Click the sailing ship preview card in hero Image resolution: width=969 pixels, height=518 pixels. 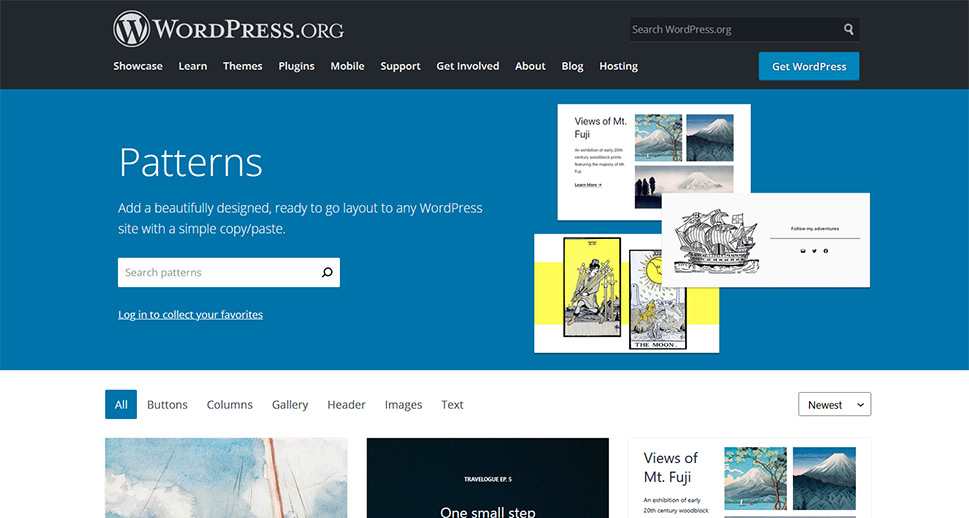766,240
